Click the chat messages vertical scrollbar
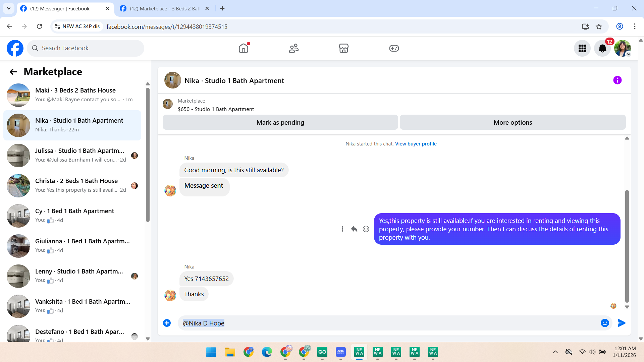This screenshot has height=362, width=644. [x=627, y=246]
